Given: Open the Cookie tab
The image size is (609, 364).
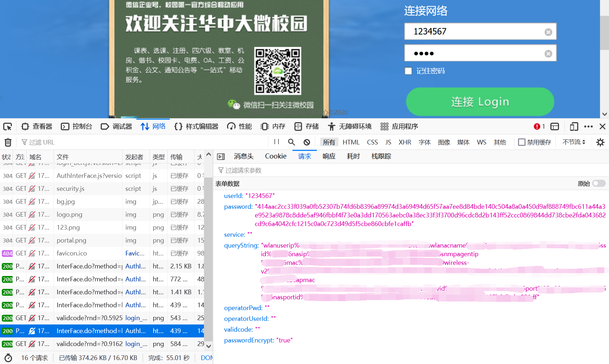Looking at the screenshot, I should point(276,156).
